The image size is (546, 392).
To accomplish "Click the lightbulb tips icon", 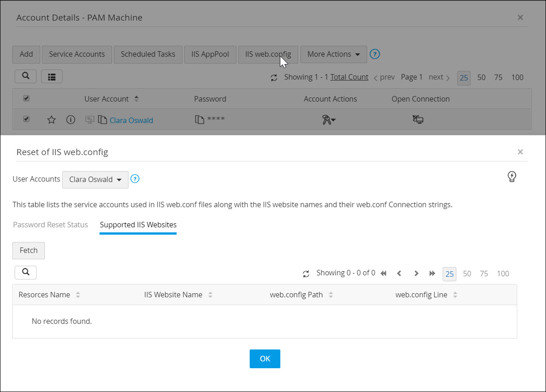I will [512, 177].
